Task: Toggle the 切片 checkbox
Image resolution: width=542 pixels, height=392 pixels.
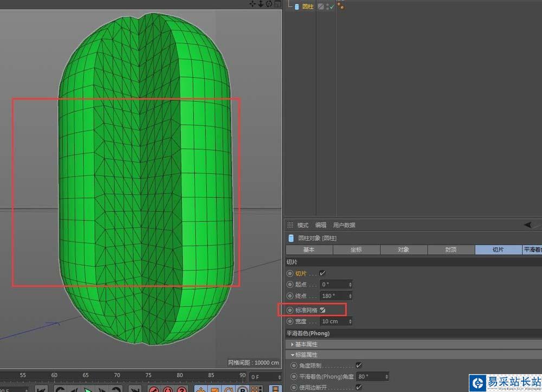Action: tap(322, 273)
